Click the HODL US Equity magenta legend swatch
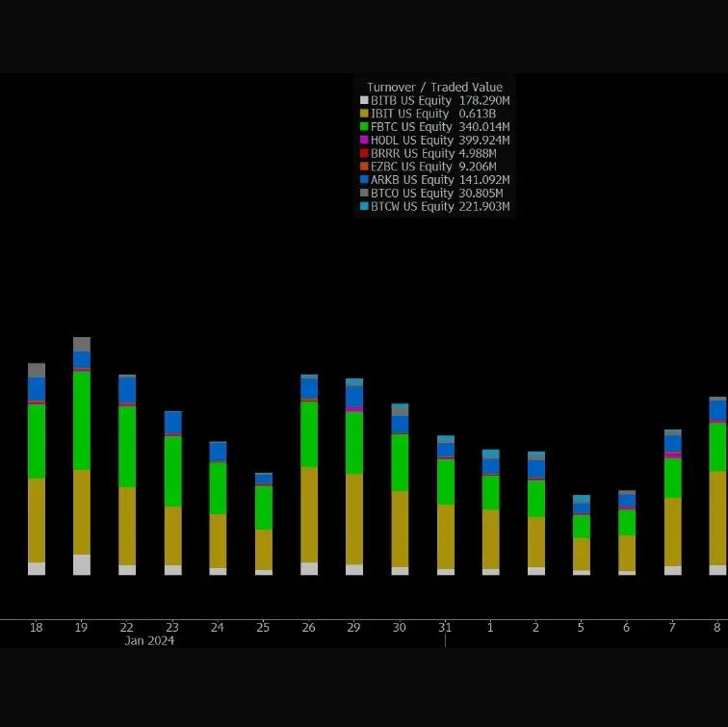The width and height of the screenshot is (728, 727). point(364,140)
